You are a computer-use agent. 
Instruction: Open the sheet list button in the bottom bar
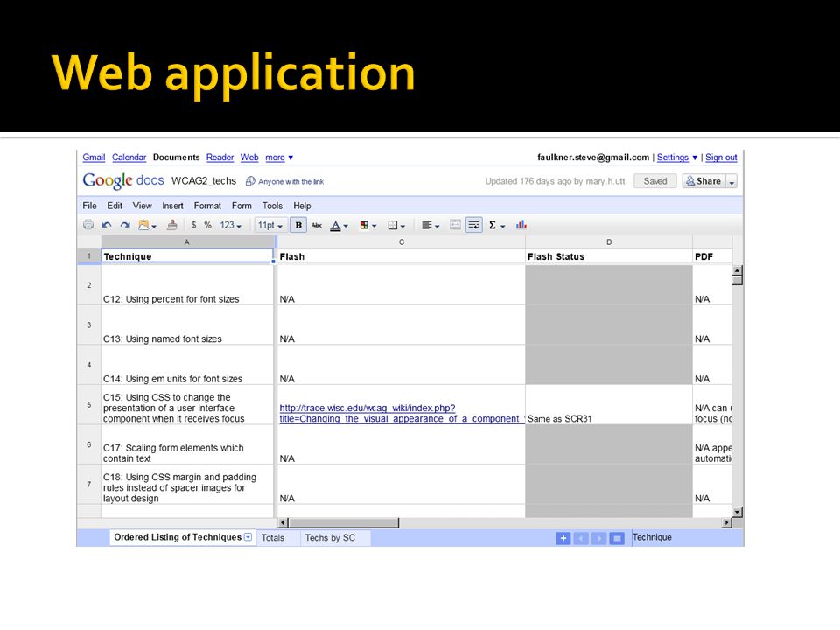pos(617,538)
